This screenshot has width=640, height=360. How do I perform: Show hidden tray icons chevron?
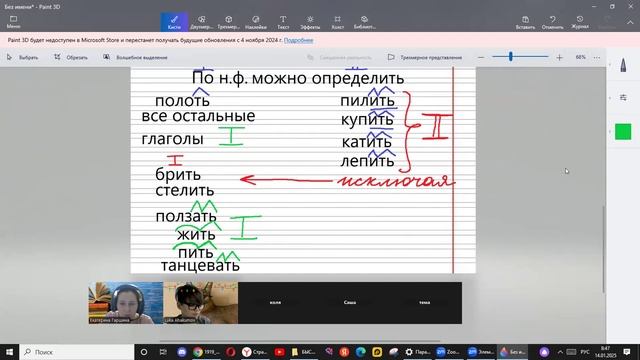pyautogui.click(x=560, y=352)
